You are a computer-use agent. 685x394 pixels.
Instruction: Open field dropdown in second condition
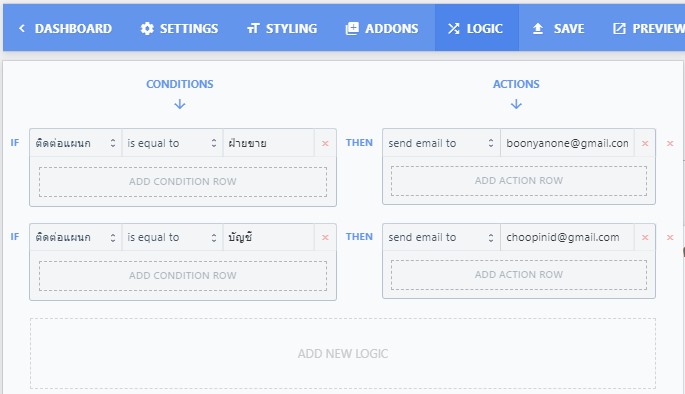(76, 237)
